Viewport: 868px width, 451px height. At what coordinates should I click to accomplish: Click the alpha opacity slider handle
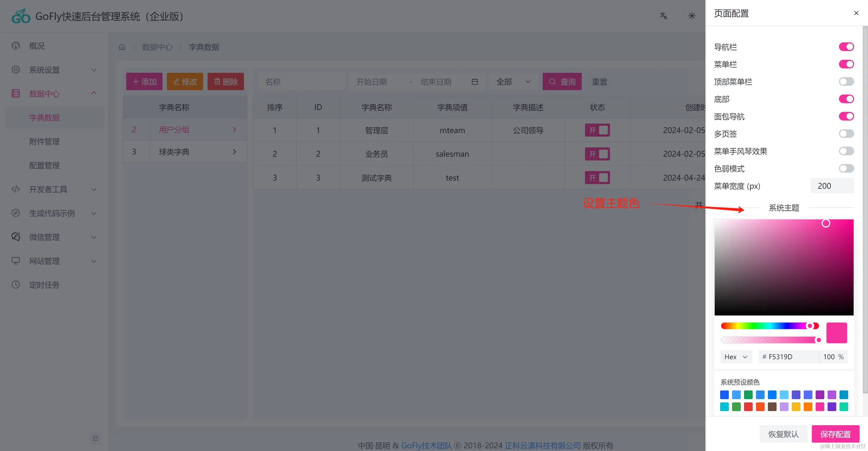click(818, 340)
